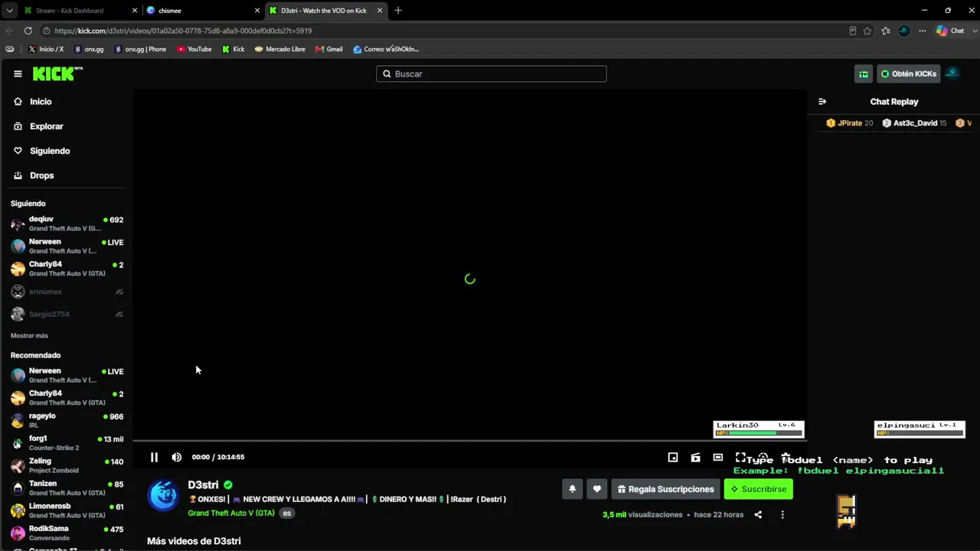Screen dimensions: 980x551
Task: Share the D3stri video
Action: click(x=758, y=514)
